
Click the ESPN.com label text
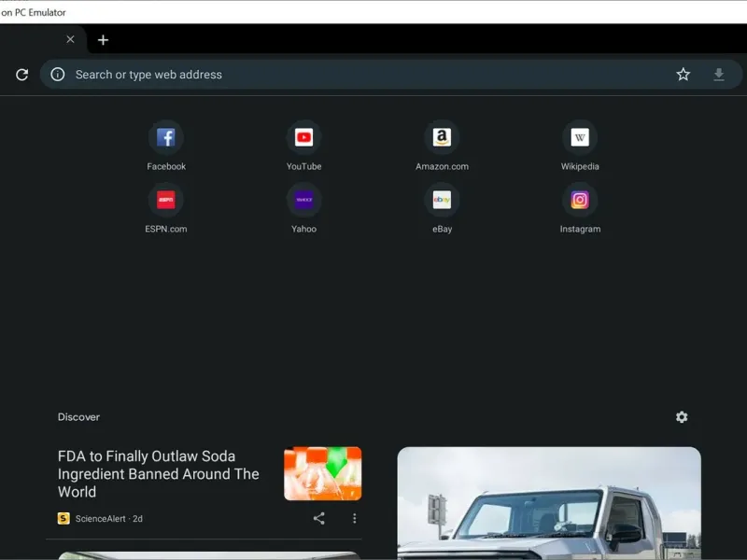[x=166, y=229]
